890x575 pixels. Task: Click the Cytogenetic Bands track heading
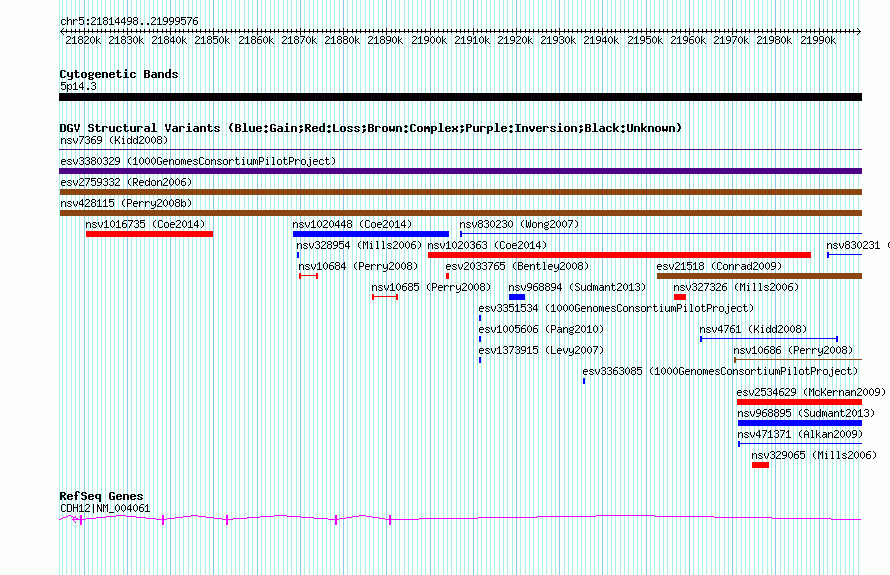point(118,74)
